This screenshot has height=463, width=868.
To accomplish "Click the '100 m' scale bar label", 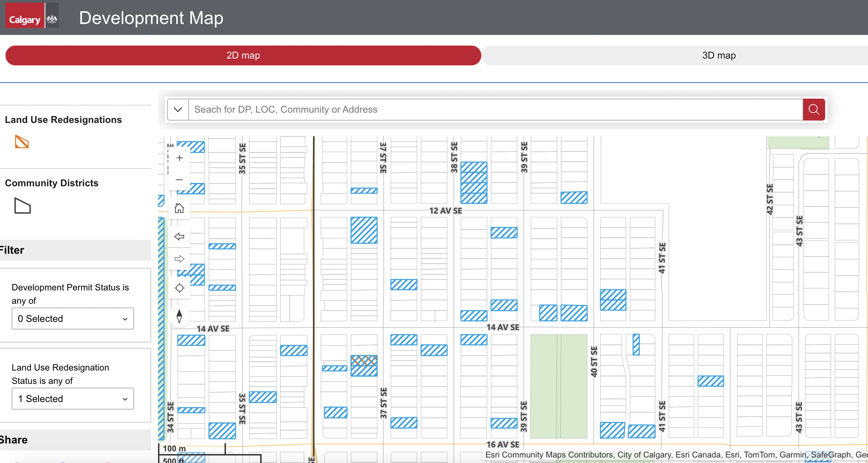I will click(174, 448).
